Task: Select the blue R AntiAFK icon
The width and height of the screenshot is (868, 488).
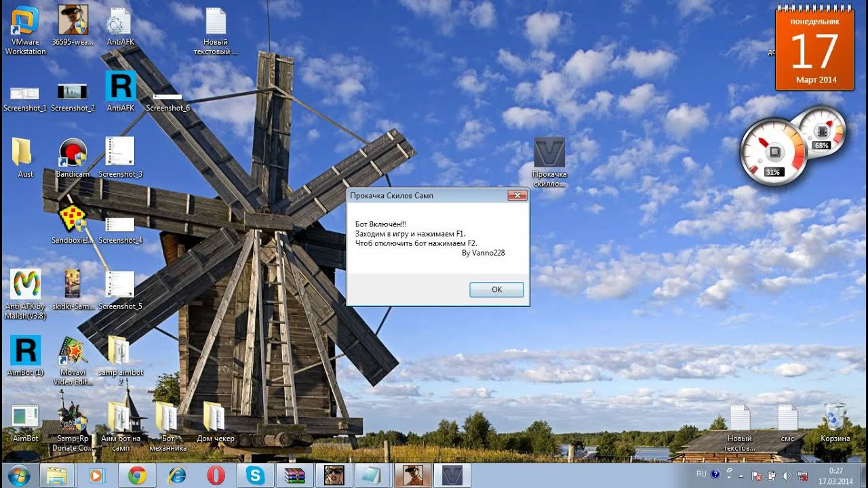Action: click(x=120, y=91)
